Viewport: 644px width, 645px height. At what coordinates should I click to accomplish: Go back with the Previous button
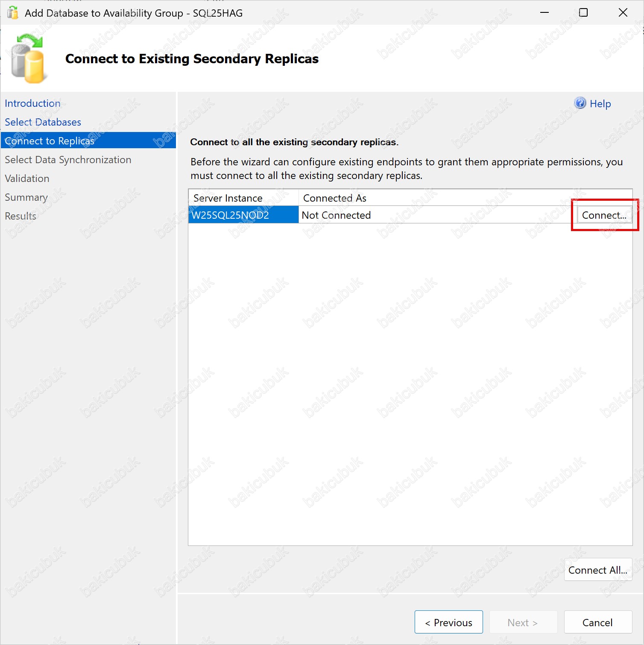click(x=448, y=622)
